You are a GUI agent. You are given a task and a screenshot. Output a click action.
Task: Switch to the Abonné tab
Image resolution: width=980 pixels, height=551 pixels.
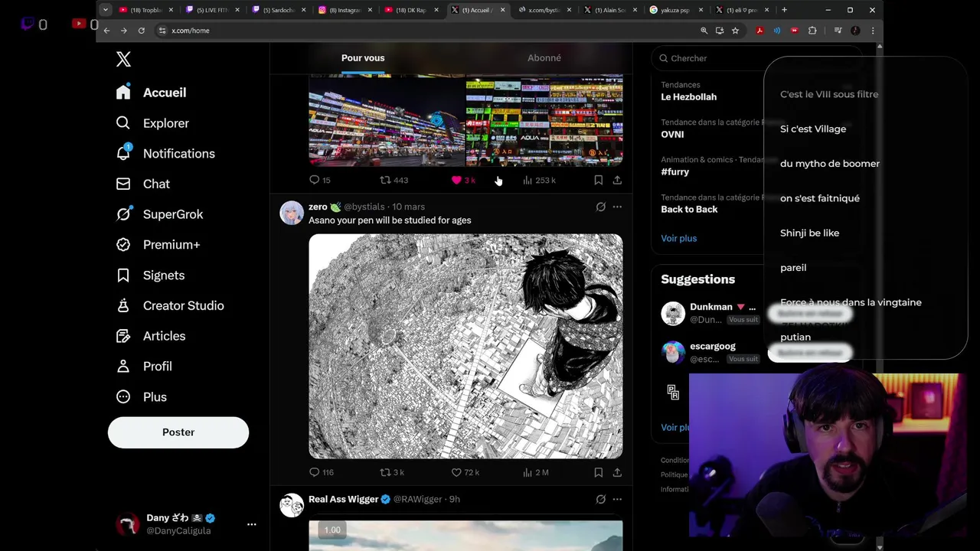[544, 58]
